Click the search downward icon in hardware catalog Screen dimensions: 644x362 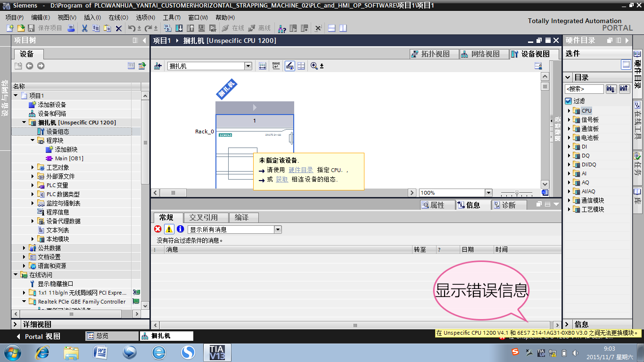click(611, 89)
